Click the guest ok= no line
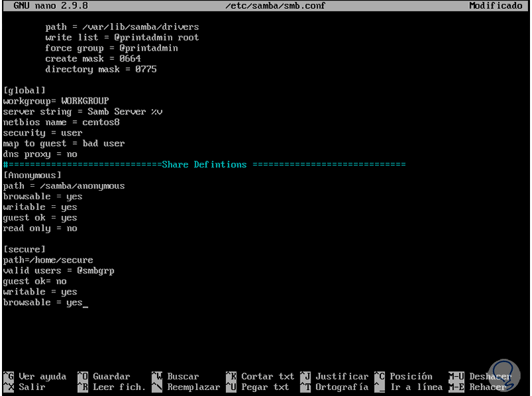The height and width of the screenshot is (396, 532). click(x=35, y=282)
